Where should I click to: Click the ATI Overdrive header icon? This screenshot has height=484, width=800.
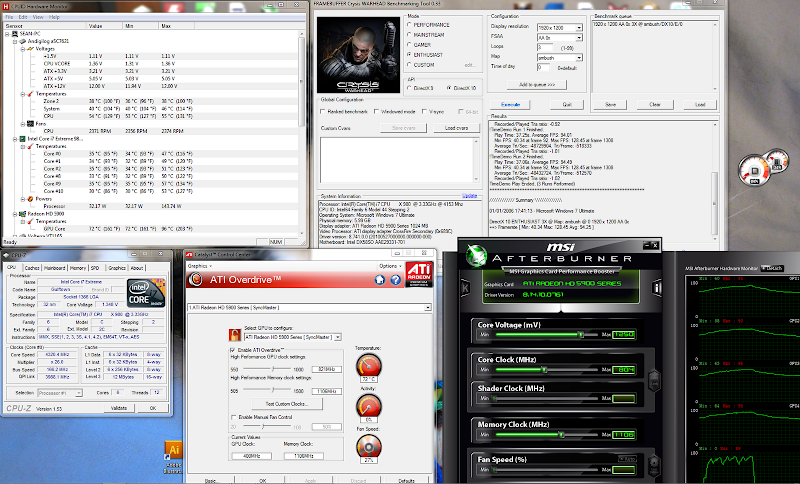pos(195,279)
